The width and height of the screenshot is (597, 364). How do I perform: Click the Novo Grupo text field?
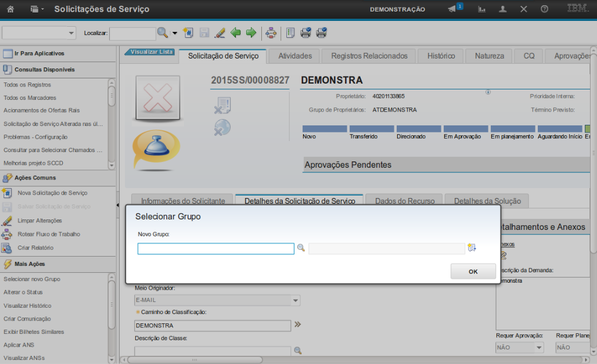point(215,248)
